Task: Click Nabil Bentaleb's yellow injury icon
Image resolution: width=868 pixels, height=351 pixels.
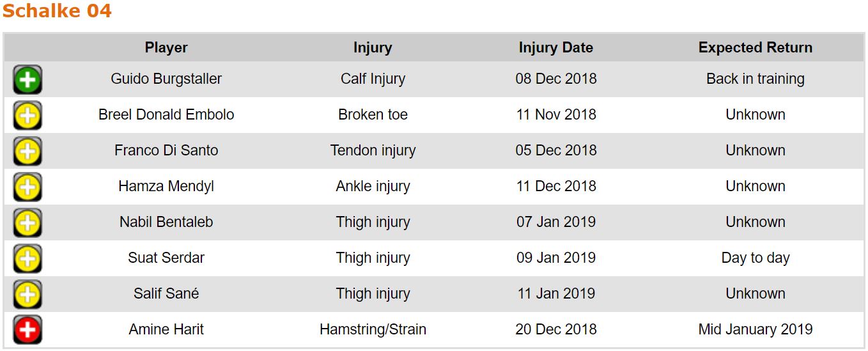Action: tap(27, 223)
